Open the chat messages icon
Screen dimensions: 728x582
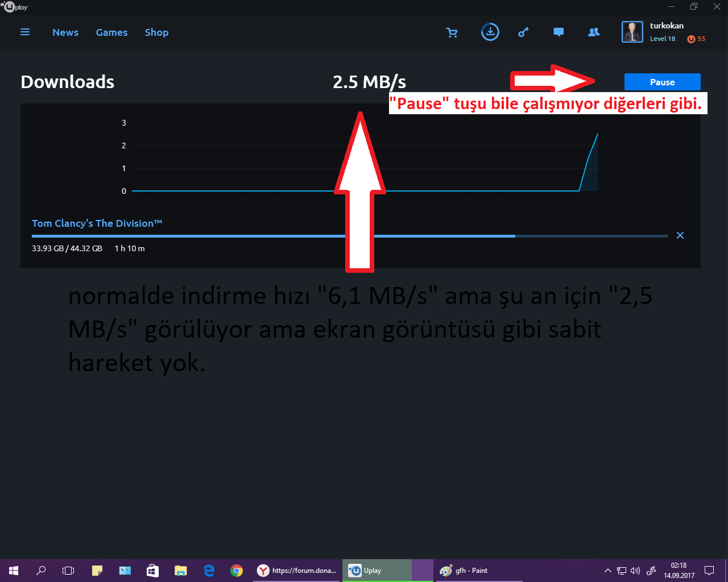coord(559,32)
